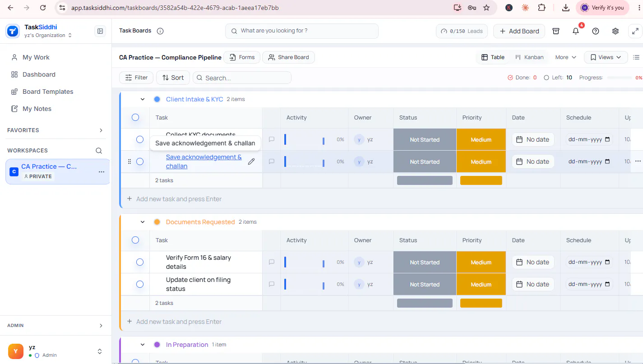
Task: Open comments for Save acknowledgement & challan
Action: 272,161
